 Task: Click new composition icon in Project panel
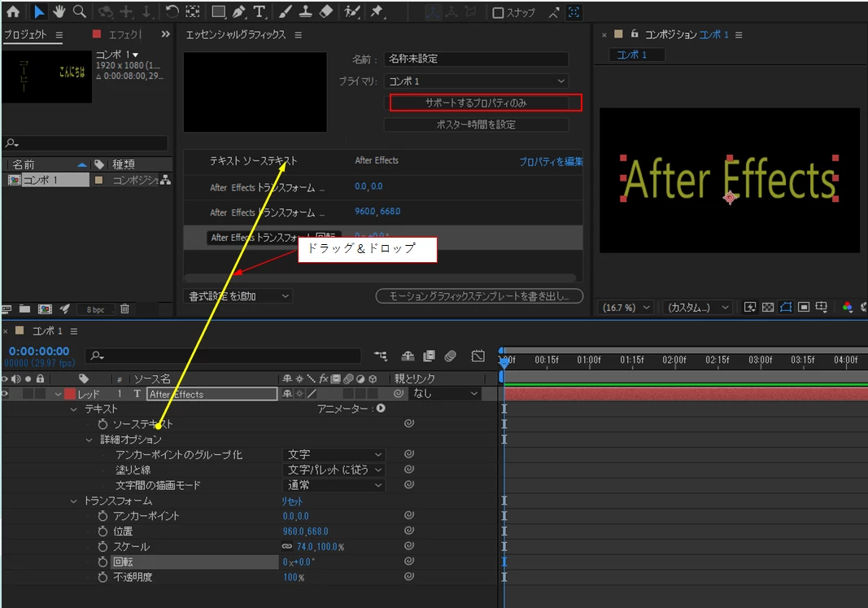(45, 309)
